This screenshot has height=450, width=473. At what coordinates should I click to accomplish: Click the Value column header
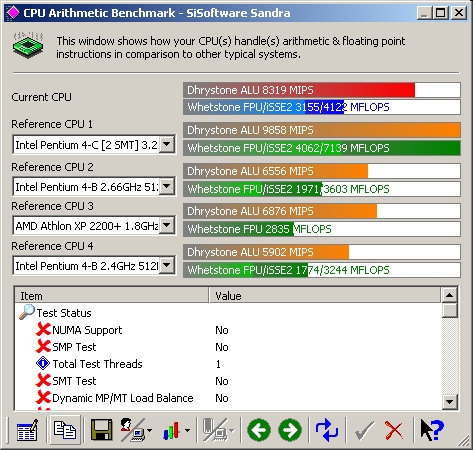pos(325,296)
